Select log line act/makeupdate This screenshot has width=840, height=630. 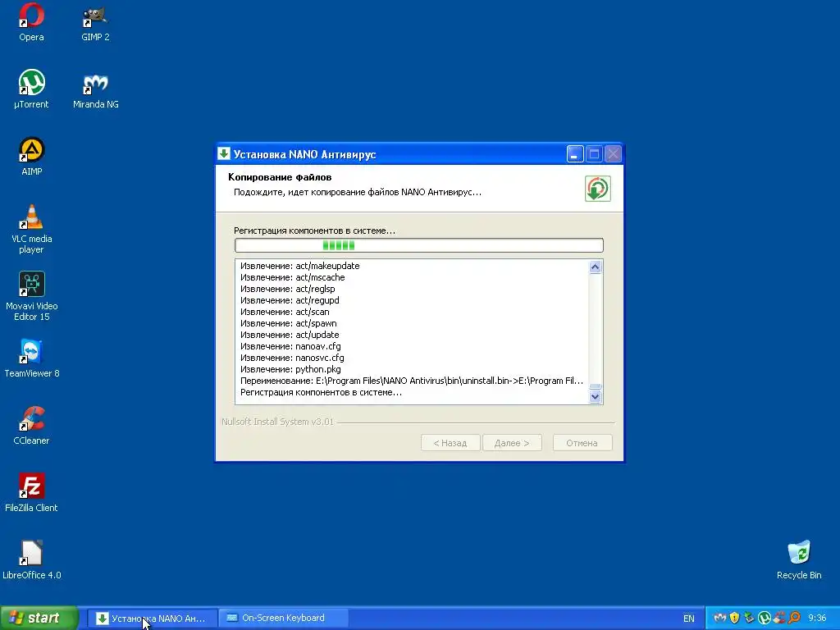click(x=300, y=266)
